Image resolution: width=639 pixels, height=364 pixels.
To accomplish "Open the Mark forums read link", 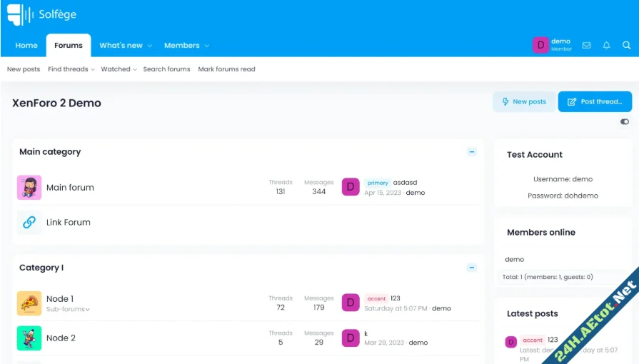I will tap(226, 69).
